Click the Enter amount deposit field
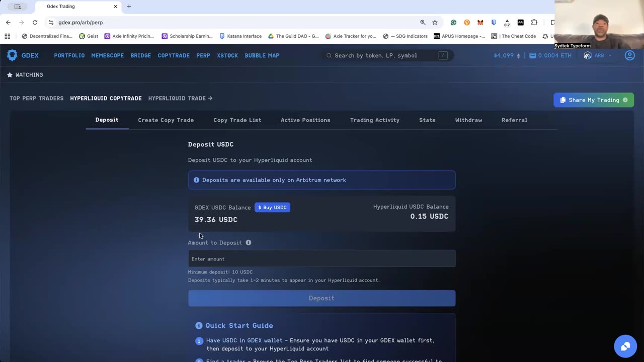Viewport: 644px width, 362px height. click(x=321, y=258)
